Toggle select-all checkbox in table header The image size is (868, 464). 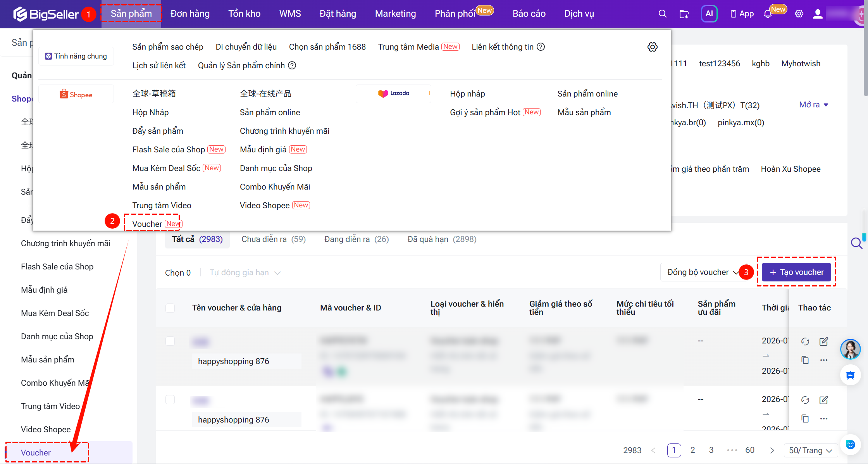[170, 308]
